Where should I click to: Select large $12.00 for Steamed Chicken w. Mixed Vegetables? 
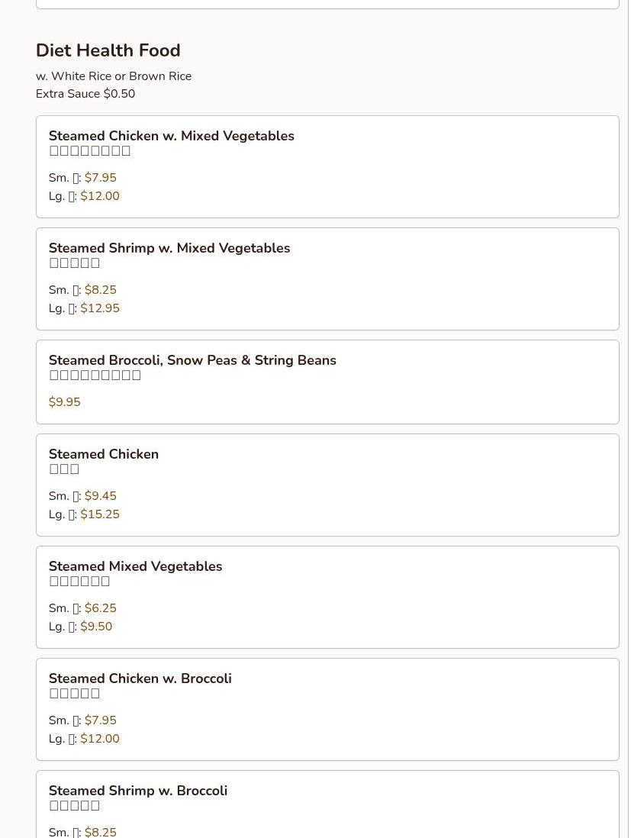pos(99,196)
